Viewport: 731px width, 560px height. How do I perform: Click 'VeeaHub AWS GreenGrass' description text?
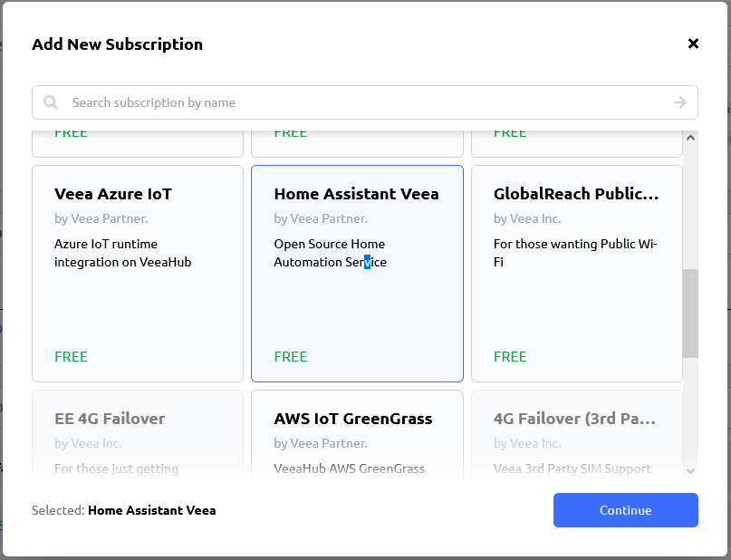click(349, 468)
